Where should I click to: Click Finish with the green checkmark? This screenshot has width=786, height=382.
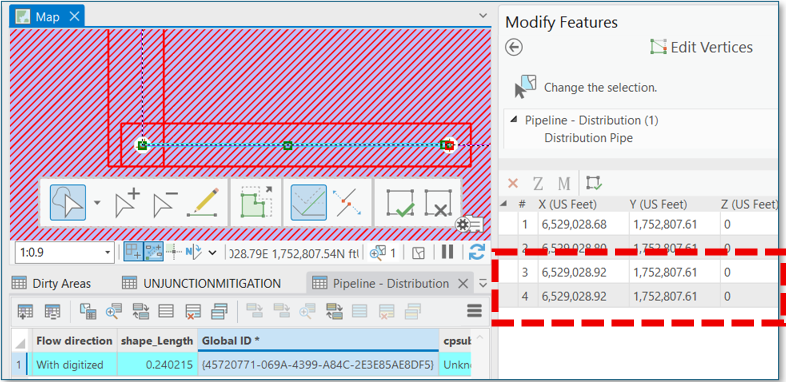click(400, 203)
